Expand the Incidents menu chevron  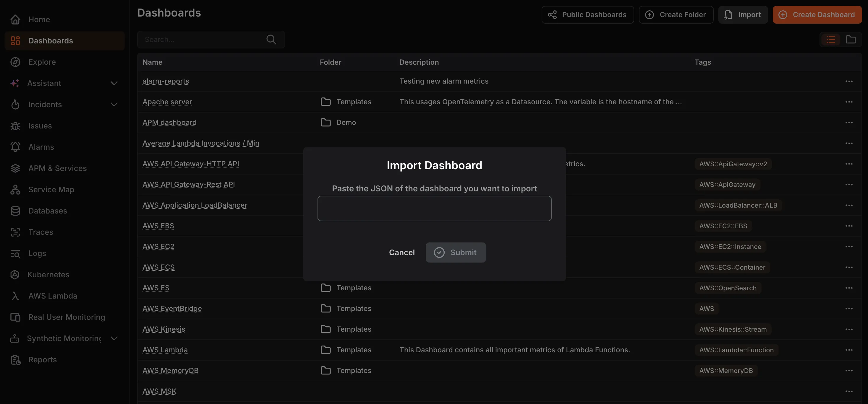(114, 104)
